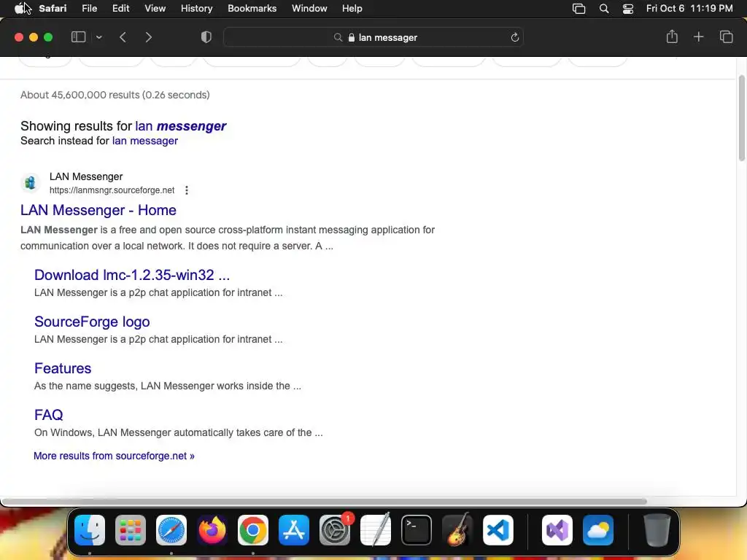Screen dimensions: 747x560
Task: Click the date and time in the menu bar
Action: [x=689, y=8]
